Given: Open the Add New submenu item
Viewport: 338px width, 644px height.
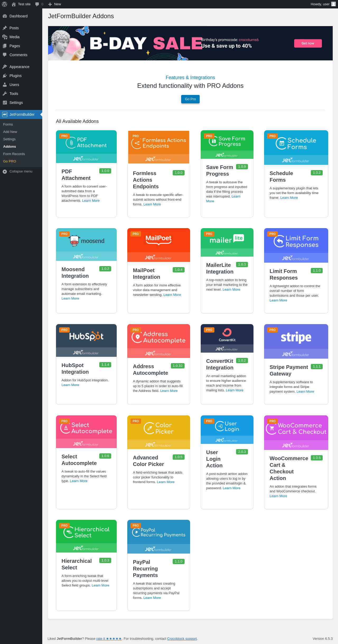Looking at the screenshot, I should click(10, 132).
